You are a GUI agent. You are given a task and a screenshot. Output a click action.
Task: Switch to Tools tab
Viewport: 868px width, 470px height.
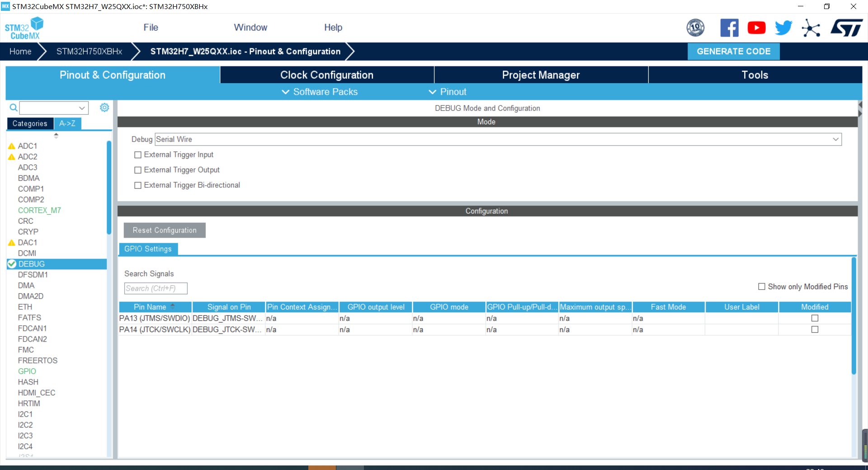coord(755,75)
